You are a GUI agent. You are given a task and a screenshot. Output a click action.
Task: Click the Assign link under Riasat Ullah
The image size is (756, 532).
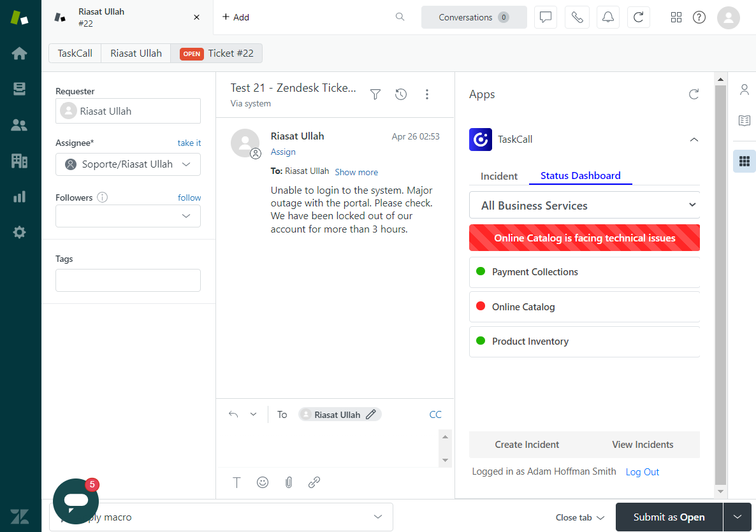coord(283,152)
